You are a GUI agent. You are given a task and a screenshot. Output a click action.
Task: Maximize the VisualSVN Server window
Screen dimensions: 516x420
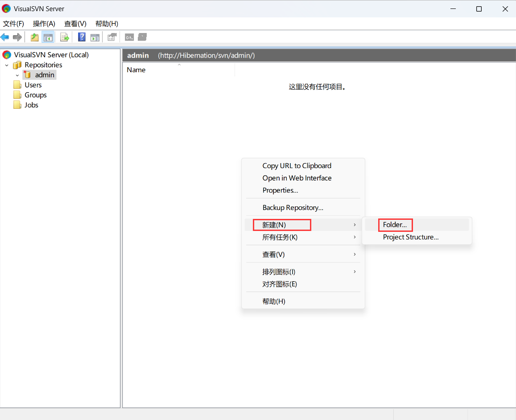(x=479, y=9)
